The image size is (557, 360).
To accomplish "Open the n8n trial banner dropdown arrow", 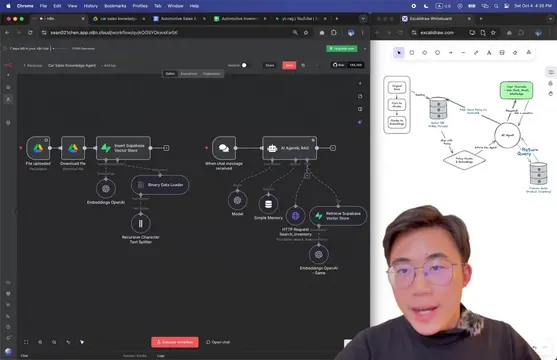I will (53, 48).
